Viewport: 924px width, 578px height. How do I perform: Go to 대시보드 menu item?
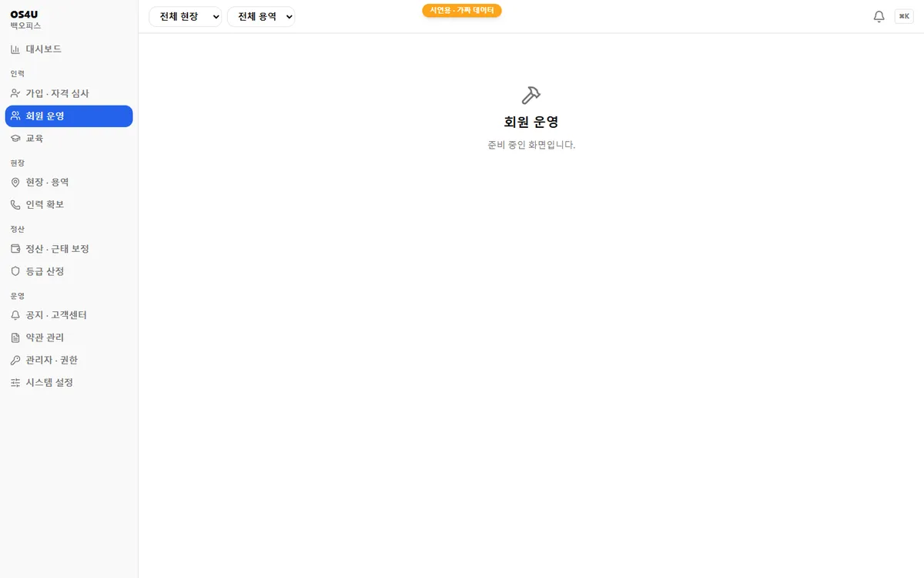tap(69, 49)
